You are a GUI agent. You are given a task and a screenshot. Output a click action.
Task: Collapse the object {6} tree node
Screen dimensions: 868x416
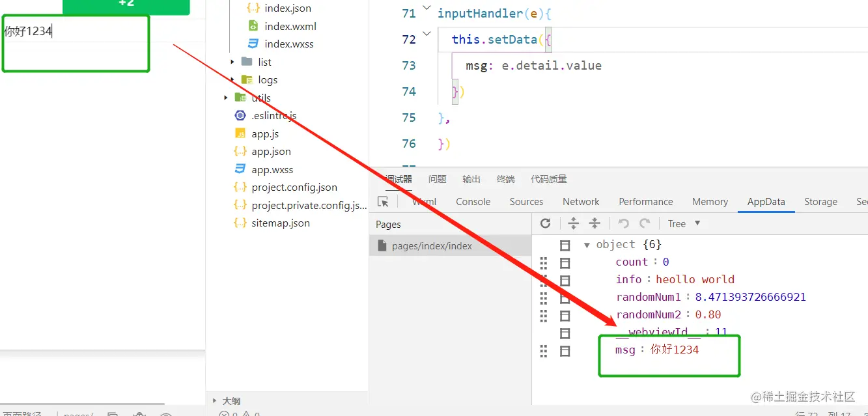pyautogui.click(x=587, y=245)
